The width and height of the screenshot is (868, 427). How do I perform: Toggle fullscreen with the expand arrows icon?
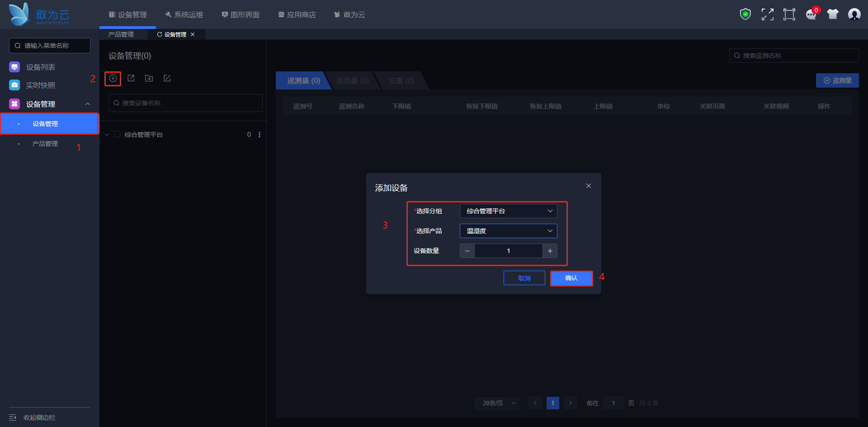767,14
